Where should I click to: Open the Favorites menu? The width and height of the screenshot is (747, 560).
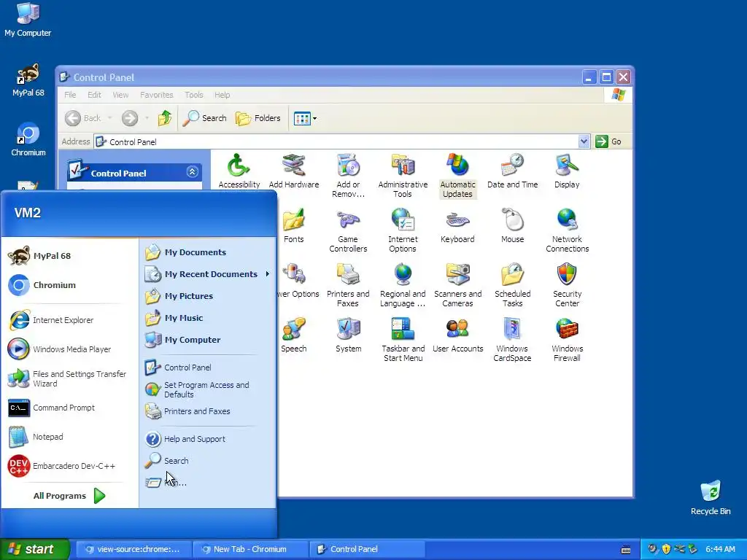coord(157,95)
